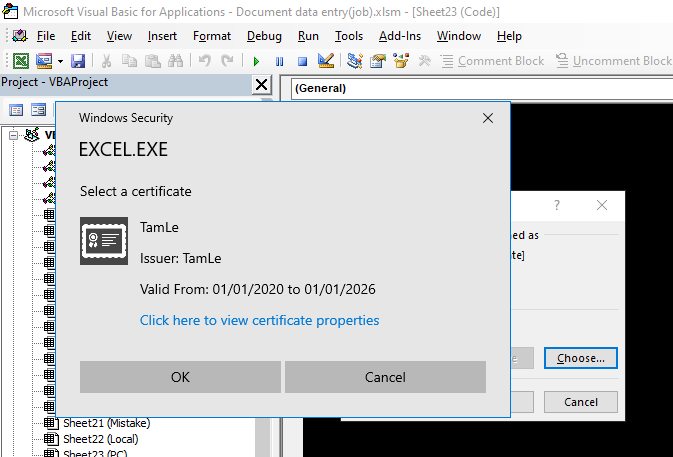This screenshot has width=673, height=457.
Task: Click the Copy icon in the toolbar
Action: pyautogui.click(x=129, y=61)
